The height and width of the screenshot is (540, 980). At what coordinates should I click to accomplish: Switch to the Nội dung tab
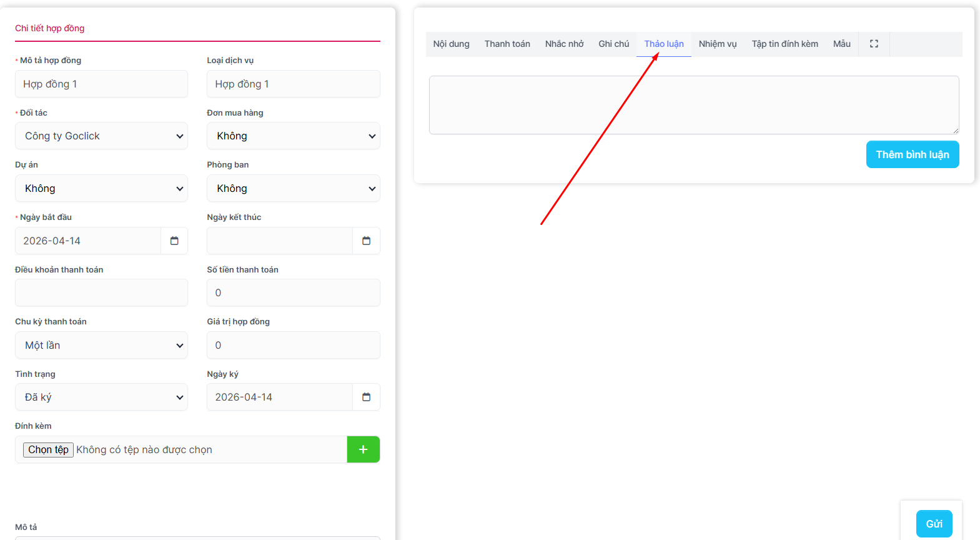pos(451,44)
